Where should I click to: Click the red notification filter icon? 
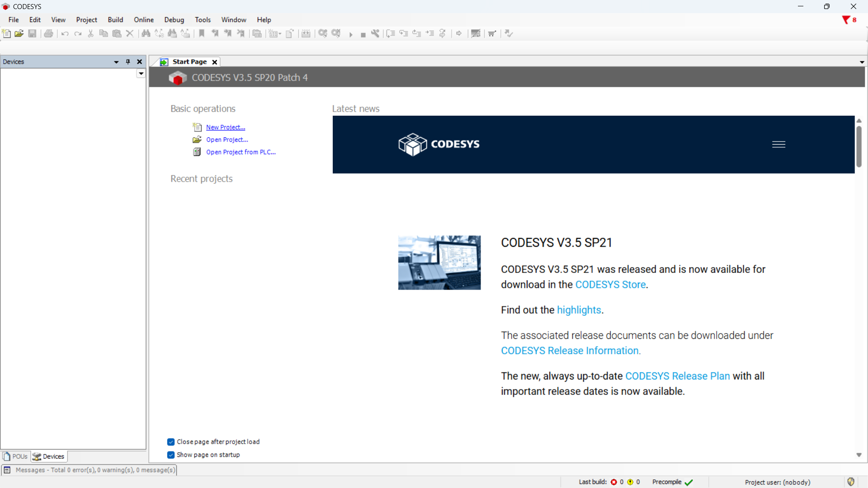click(x=846, y=20)
